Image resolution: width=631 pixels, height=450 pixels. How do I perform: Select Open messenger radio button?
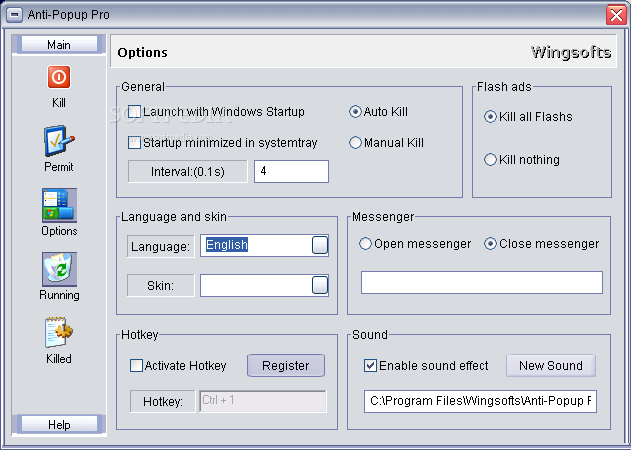[365, 244]
